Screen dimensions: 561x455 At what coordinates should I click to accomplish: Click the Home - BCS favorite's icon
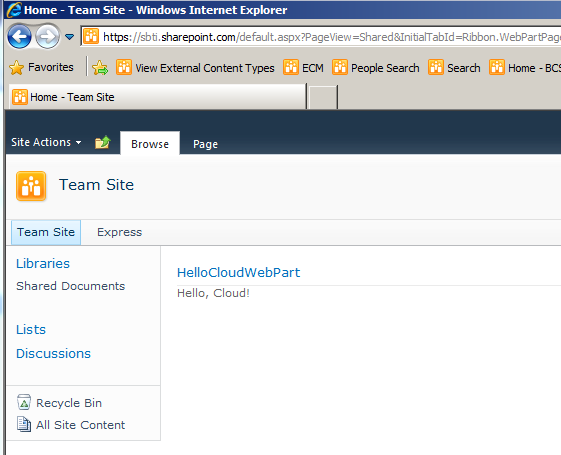(x=497, y=67)
